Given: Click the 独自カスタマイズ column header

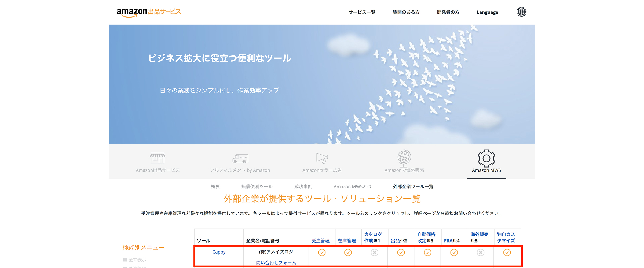Looking at the screenshot, I should (x=506, y=237).
